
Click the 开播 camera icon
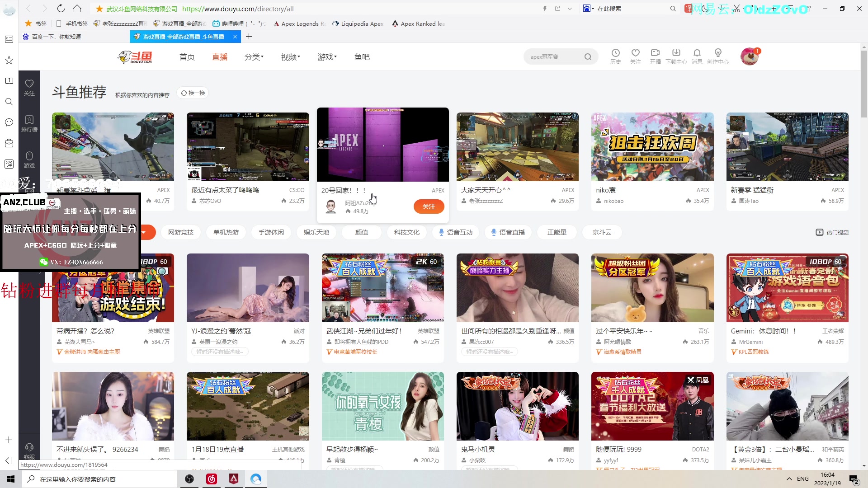click(655, 56)
